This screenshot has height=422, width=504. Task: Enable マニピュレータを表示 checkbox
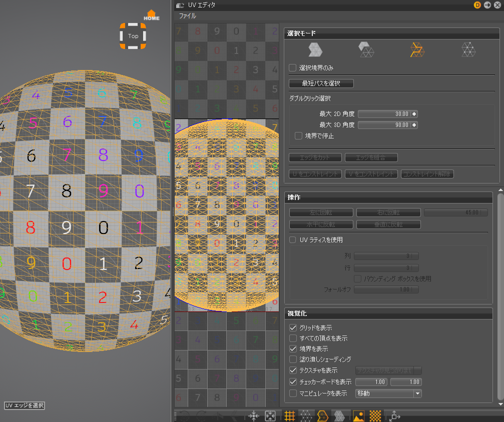pos(293,393)
